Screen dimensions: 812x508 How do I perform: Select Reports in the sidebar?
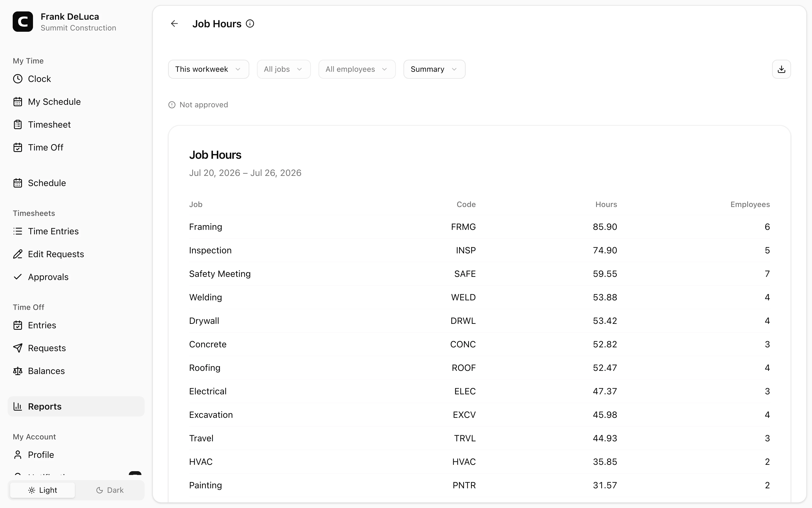point(76,407)
